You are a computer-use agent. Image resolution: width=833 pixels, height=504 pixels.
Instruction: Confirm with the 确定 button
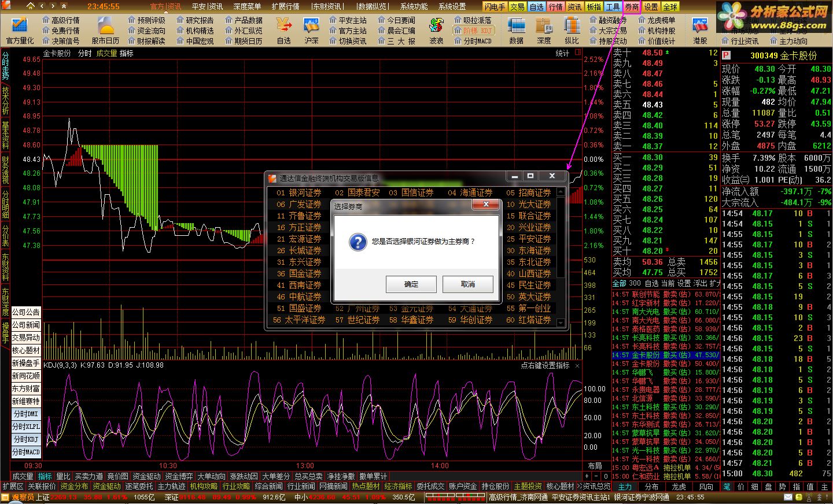411,284
